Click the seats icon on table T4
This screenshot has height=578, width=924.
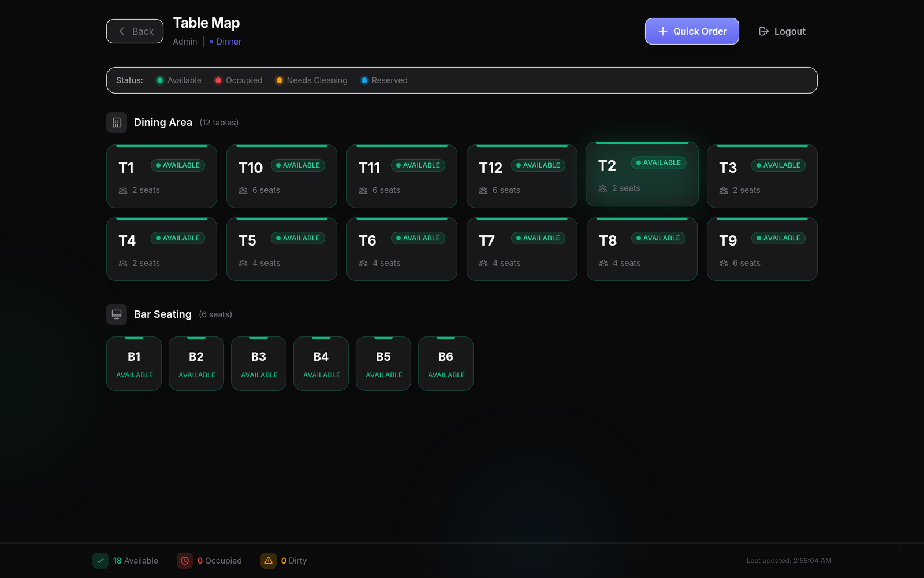click(x=123, y=263)
